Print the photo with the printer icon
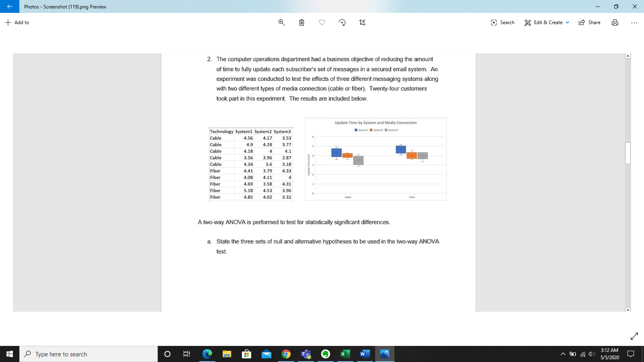Image resolution: width=644 pixels, height=362 pixels. [x=615, y=23]
